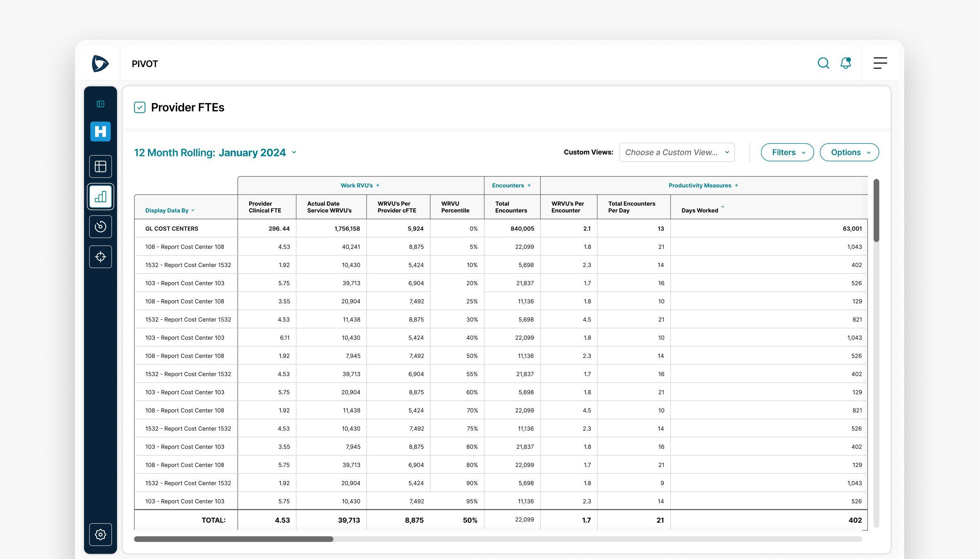The height and width of the screenshot is (559, 980).
Task: Click the search magnifier icon
Action: click(823, 63)
